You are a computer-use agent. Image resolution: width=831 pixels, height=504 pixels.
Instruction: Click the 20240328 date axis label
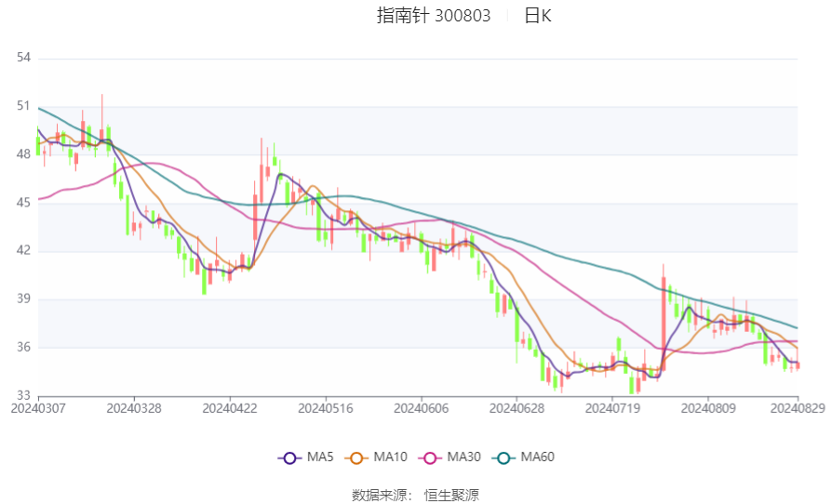(134, 409)
